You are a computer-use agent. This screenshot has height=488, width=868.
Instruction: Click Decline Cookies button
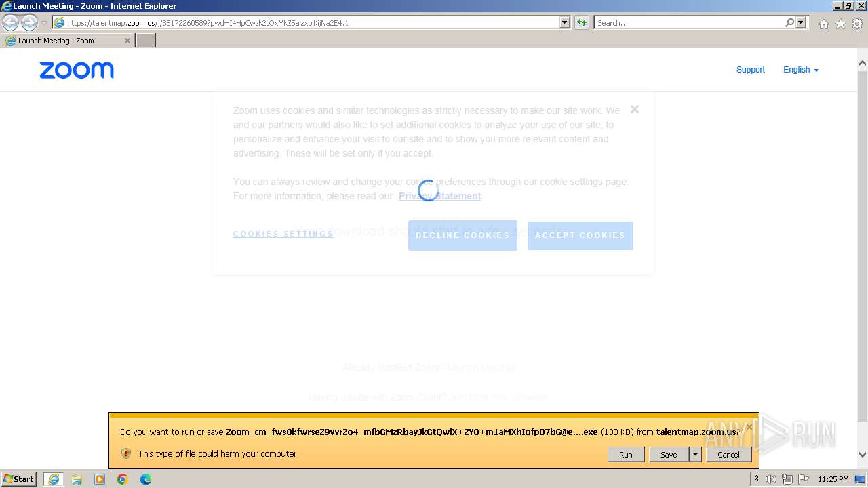pos(462,235)
